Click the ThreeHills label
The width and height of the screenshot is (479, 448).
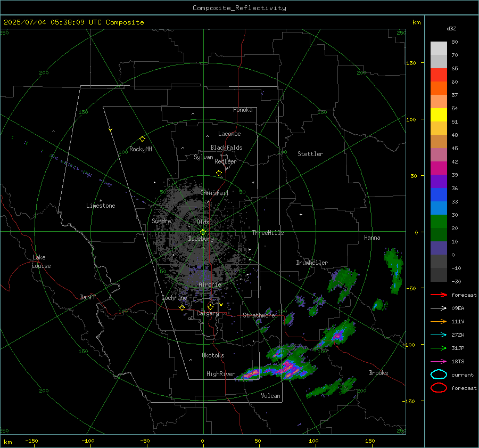[268, 233]
